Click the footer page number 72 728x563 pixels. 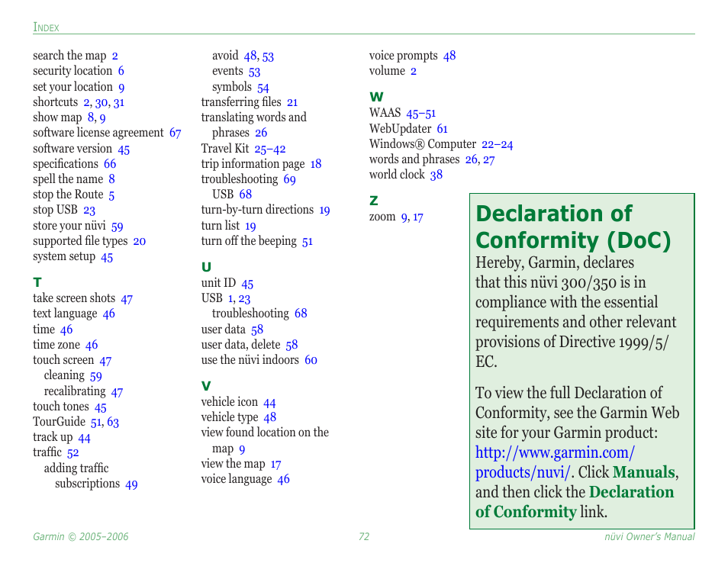click(364, 536)
